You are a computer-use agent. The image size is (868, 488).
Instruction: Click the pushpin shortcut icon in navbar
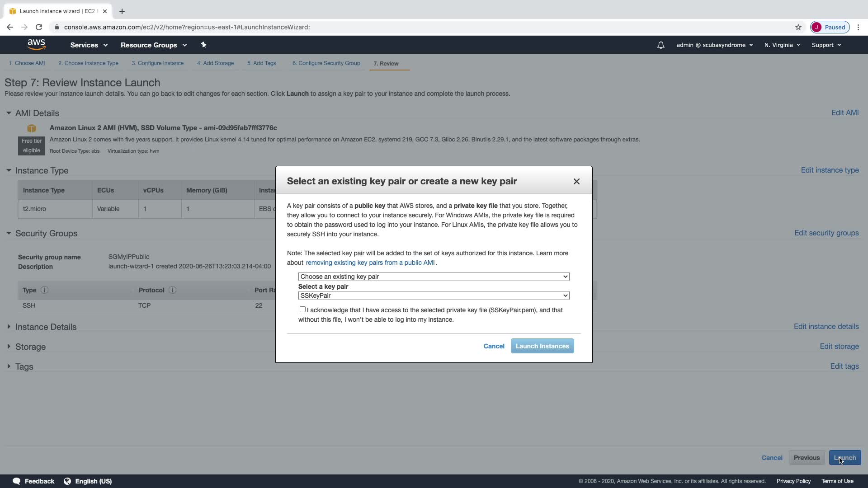pos(203,45)
